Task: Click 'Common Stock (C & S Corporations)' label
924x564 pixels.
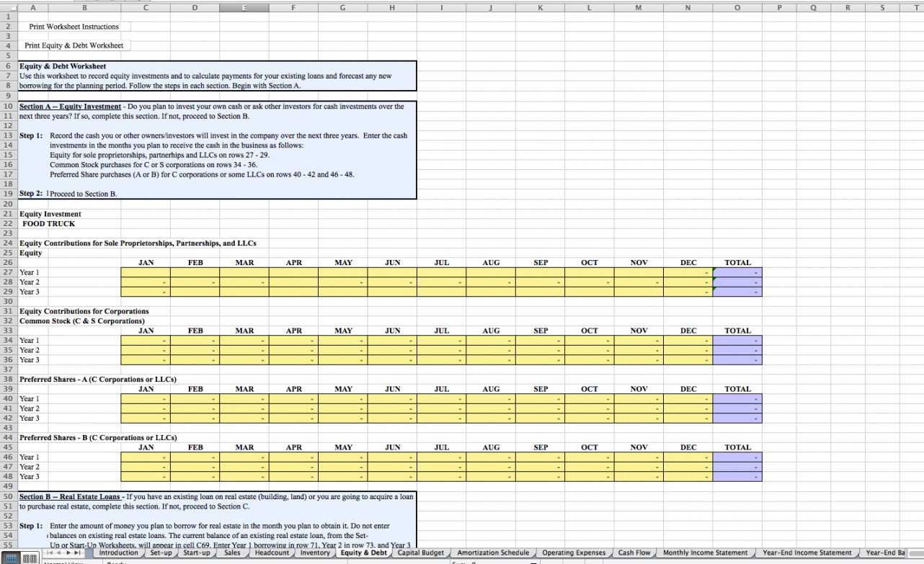Action: (x=82, y=321)
